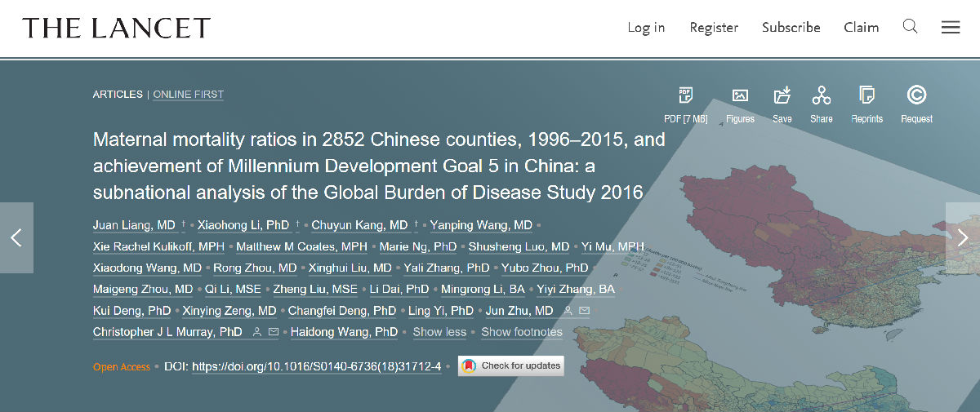Click the envelope icon beside Jun Zhu
The width and height of the screenshot is (980, 412).
[x=584, y=311]
